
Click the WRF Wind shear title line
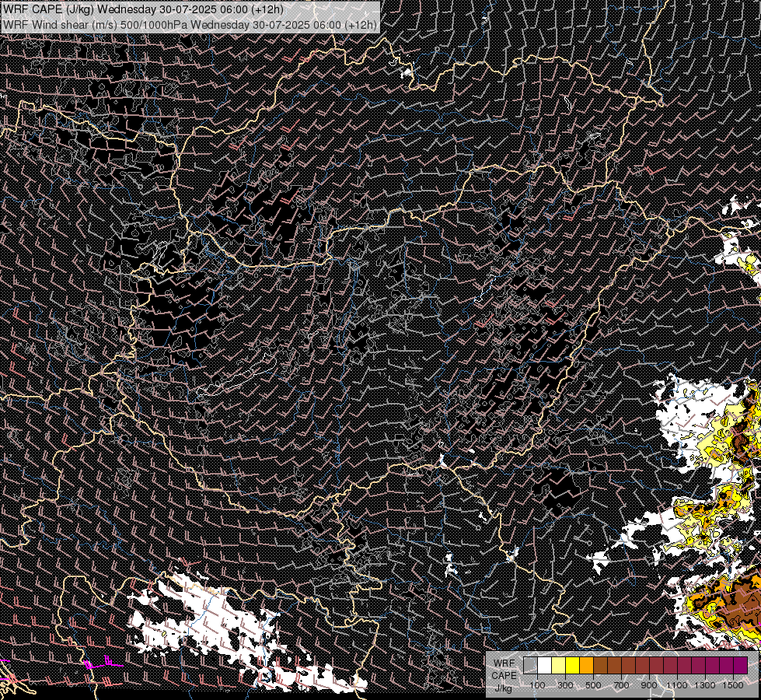point(190,25)
